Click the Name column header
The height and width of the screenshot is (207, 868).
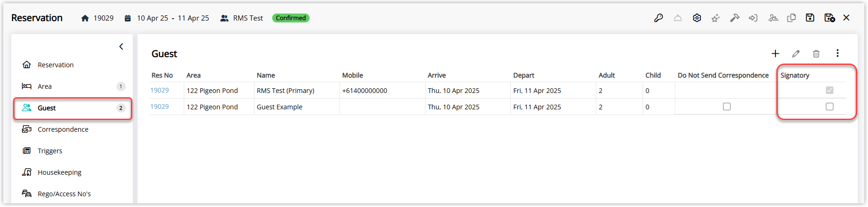[266, 75]
